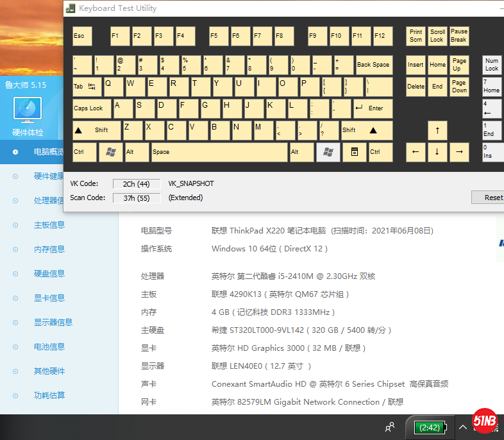504x440 pixels.
Task: Open 其他硬件 in sidebar
Action: pyautogui.click(x=49, y=371)
